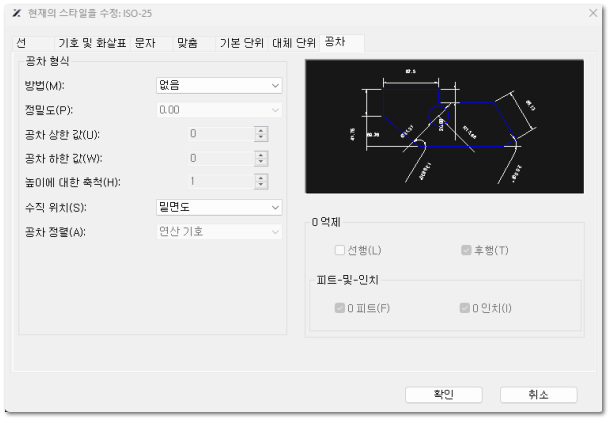This screenshot has width=611, height=421.
Task: Expand the 정밀도(P) dropdown showing 0.00
Action: coord(219,110)
